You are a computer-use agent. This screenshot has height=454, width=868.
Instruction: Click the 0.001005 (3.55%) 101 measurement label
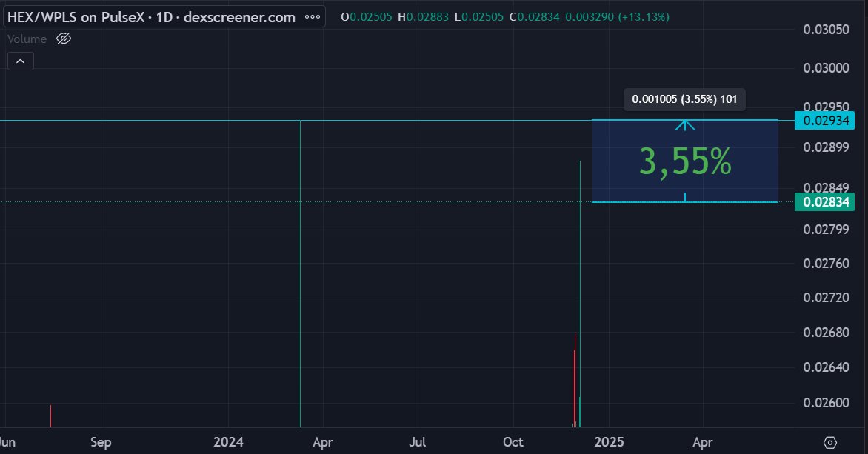685,99
